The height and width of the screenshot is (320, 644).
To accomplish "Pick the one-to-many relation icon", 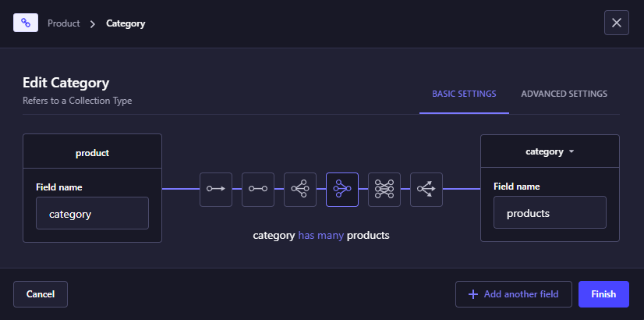I will (x=300, y=189).
